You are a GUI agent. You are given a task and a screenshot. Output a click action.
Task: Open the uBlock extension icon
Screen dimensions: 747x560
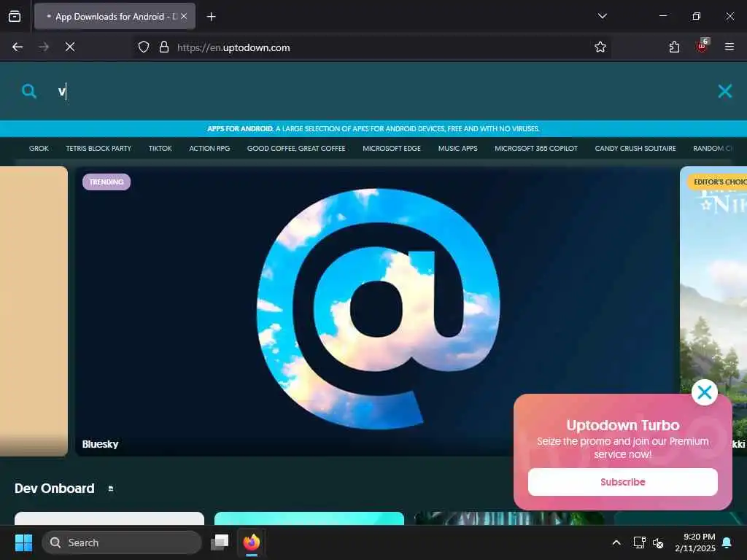click(x=703, y=46)
